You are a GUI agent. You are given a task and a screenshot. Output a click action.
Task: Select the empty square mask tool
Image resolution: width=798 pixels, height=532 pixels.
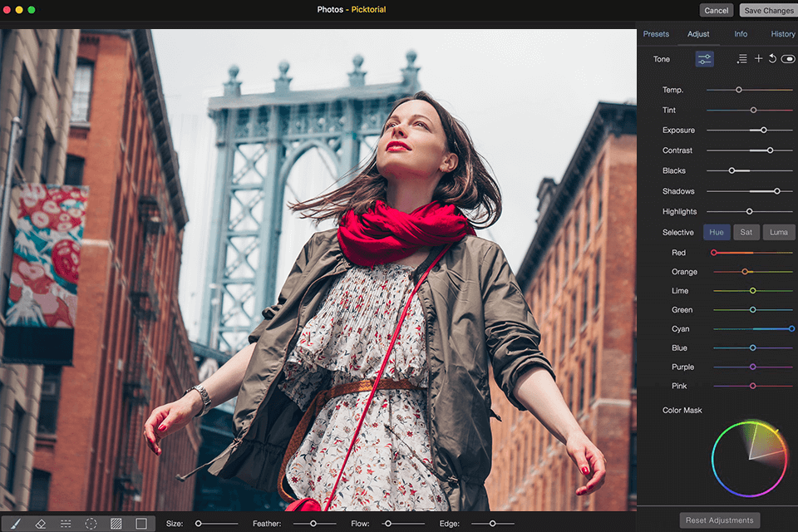140,524
